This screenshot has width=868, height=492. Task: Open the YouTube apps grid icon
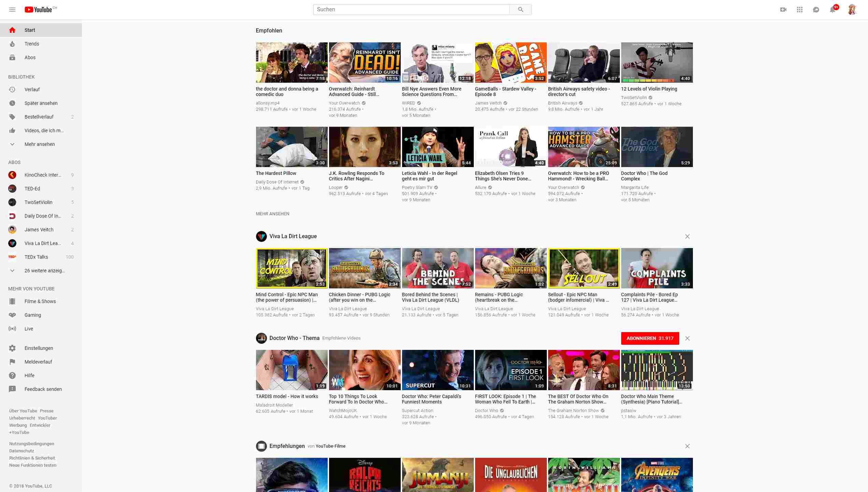[x=800, y=10]
